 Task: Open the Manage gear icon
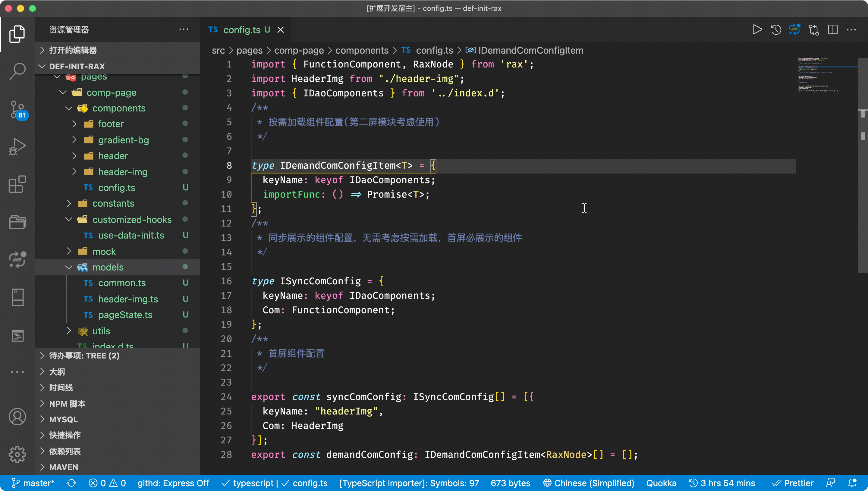pos(17,455)
